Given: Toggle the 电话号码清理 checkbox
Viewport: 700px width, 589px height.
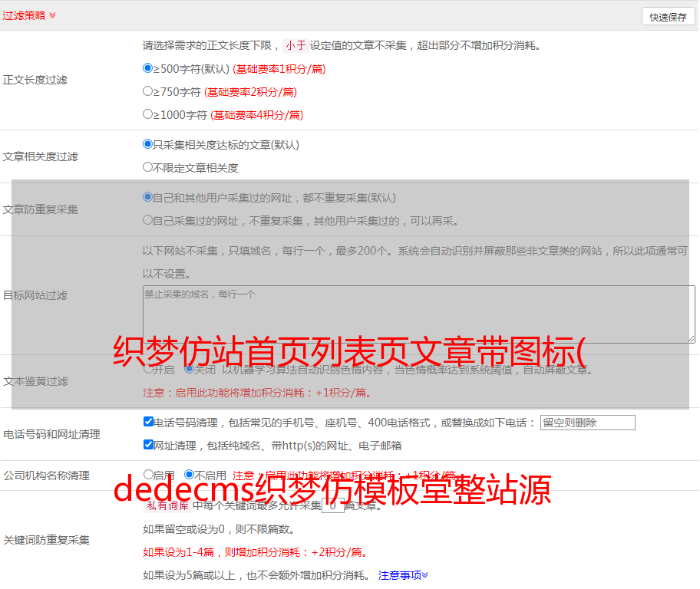Looking at the screenshot, I should [148, 422].
